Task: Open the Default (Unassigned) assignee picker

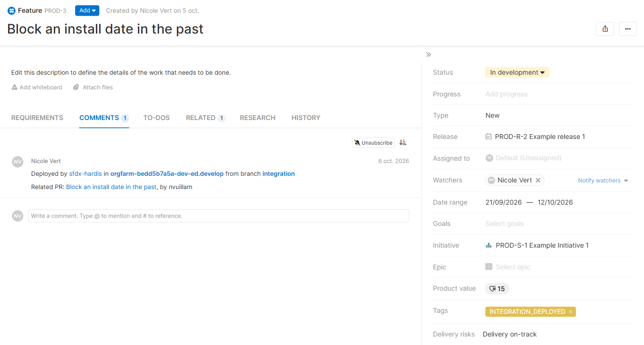Action: pos(528,158)
